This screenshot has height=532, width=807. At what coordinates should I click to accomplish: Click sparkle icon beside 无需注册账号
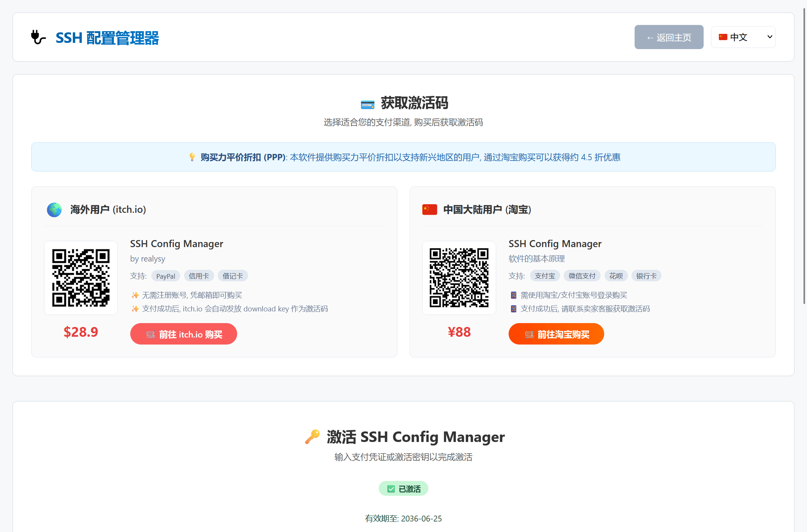pos(135,295)
